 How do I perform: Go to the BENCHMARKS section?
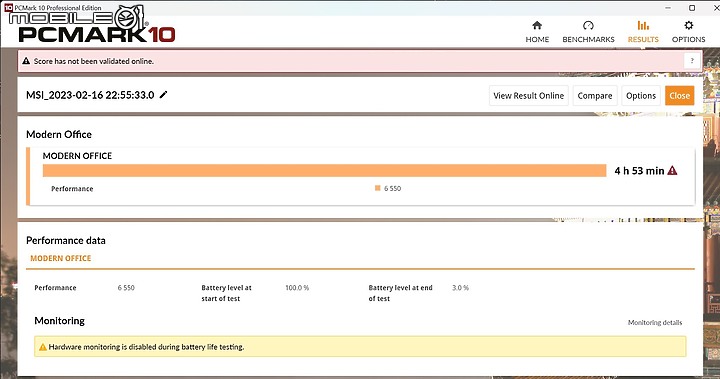click(588, 32)
